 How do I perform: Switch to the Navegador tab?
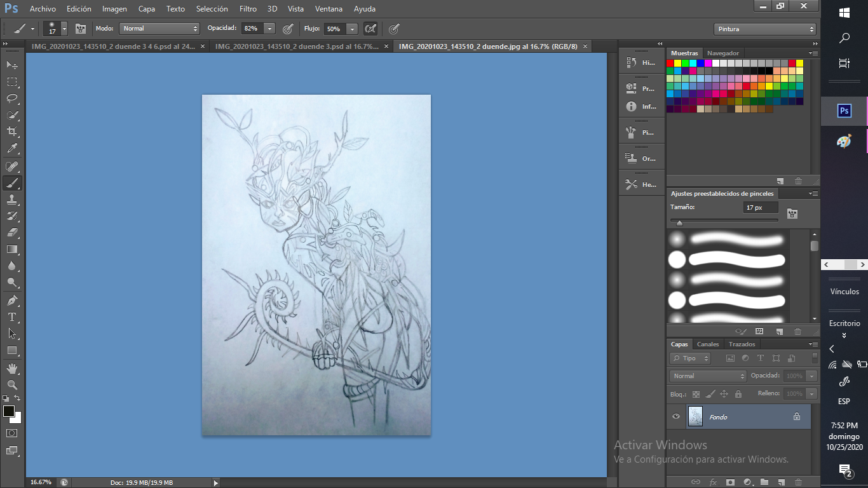point(723,53)
